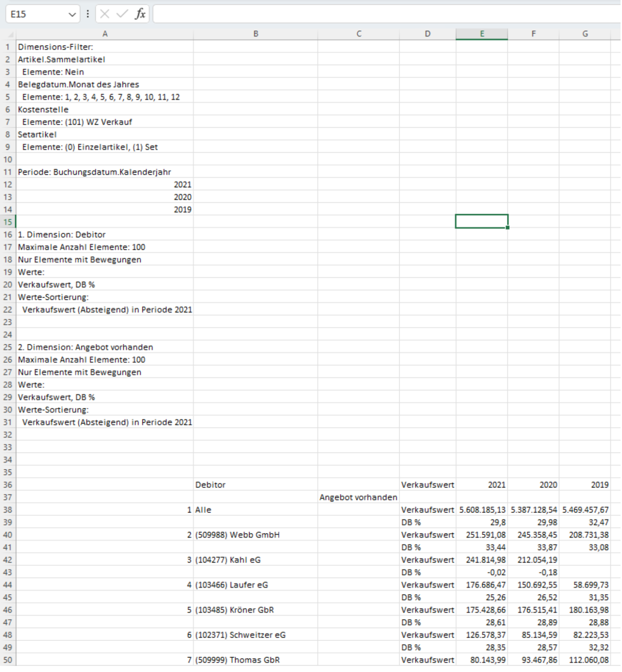Click the formula bar options dots handle
The width and height of the screenshot is (622, 672).
[88, 14]
